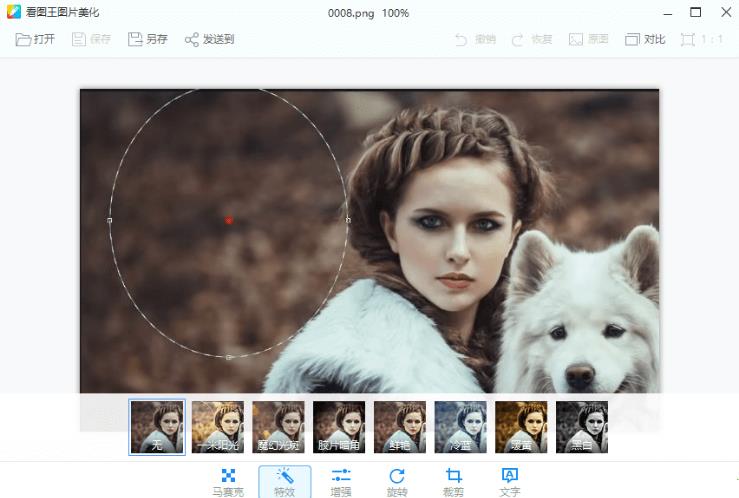Apply the 黑白 black and white filter
Image resolution: width=739 pixels, height=498 pixels.
[x=582, y=427]
